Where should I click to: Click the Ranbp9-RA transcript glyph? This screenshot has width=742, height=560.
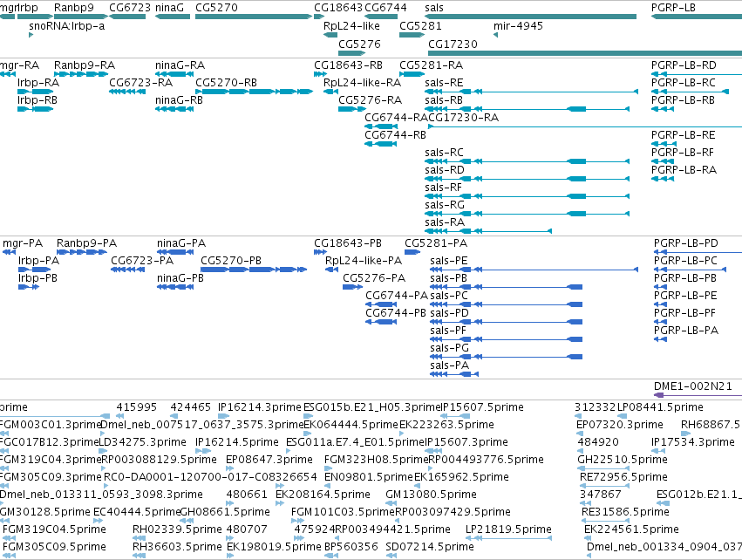click(x=81, y=74)
